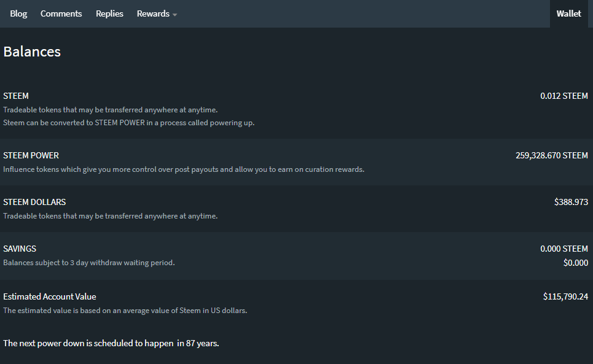
Task: Click the $0.000 savings dollar balance
Action: [x=575, y=263]
